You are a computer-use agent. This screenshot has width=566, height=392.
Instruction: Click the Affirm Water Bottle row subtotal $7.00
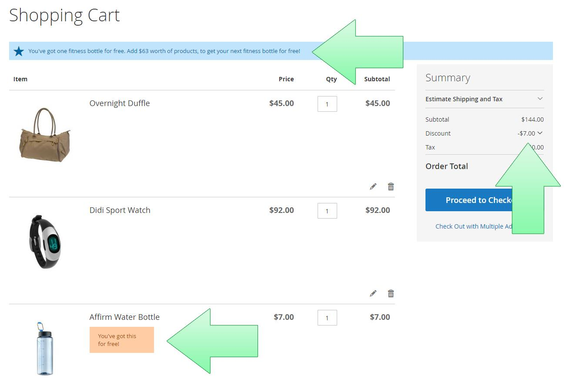[x=380, y=317]
